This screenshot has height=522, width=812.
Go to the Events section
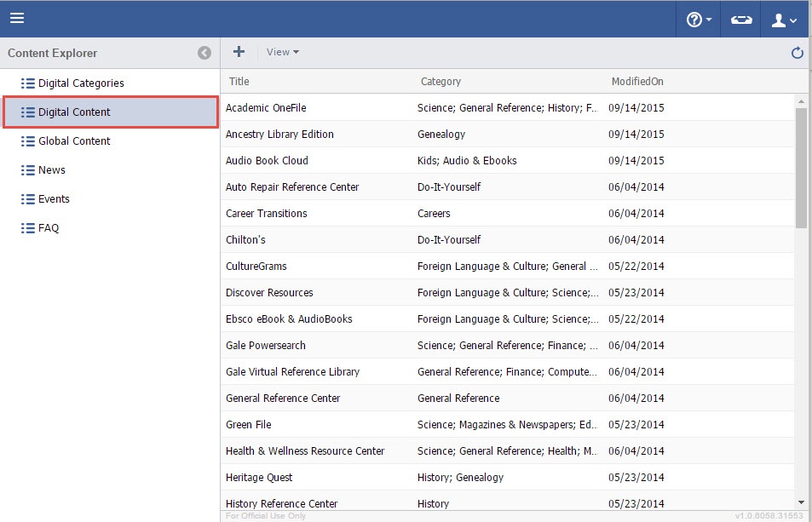(54, 199)
